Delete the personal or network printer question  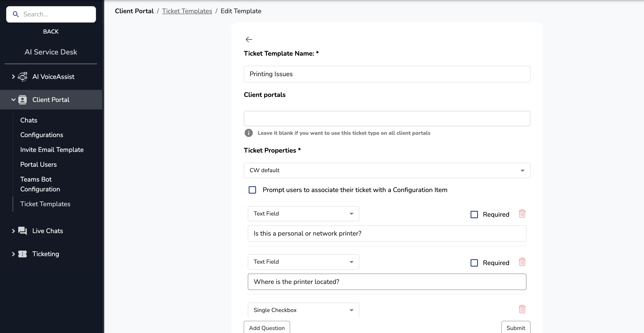coord(522,214)
